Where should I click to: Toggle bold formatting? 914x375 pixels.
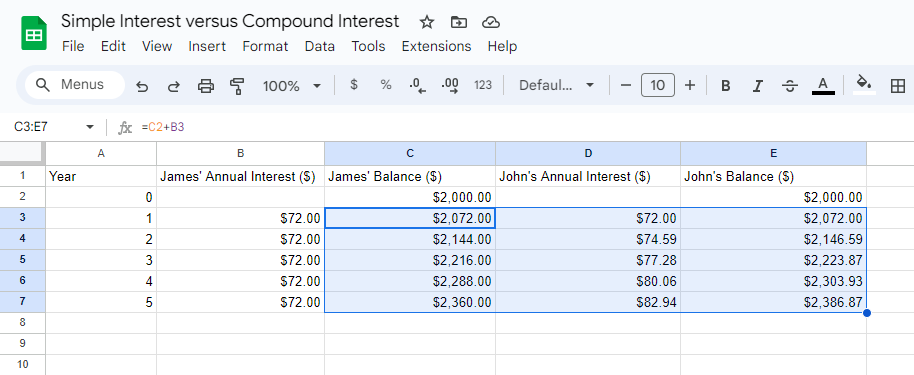tap(726, 86)
